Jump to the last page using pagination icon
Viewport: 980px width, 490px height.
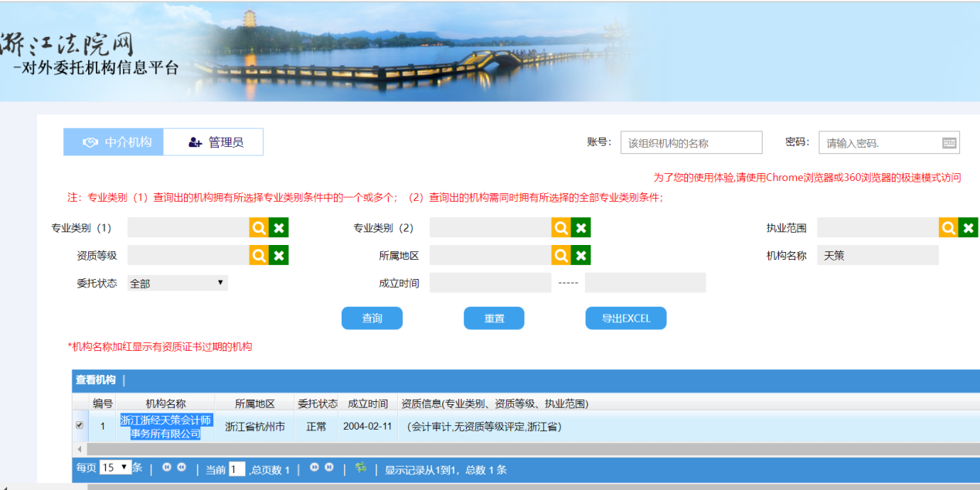pyautogui.click(x=329, y=468)
